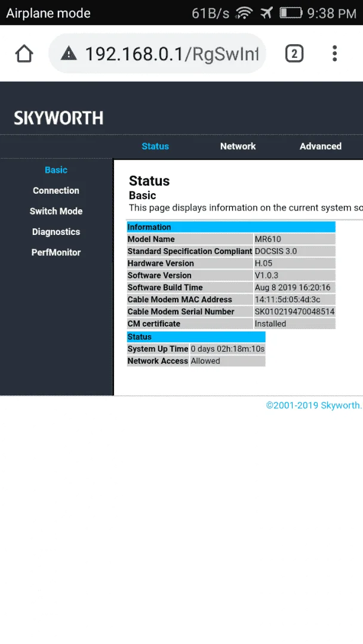Click the System Up Time label
The image size is (363, 644).
click(x=158, y=349)
